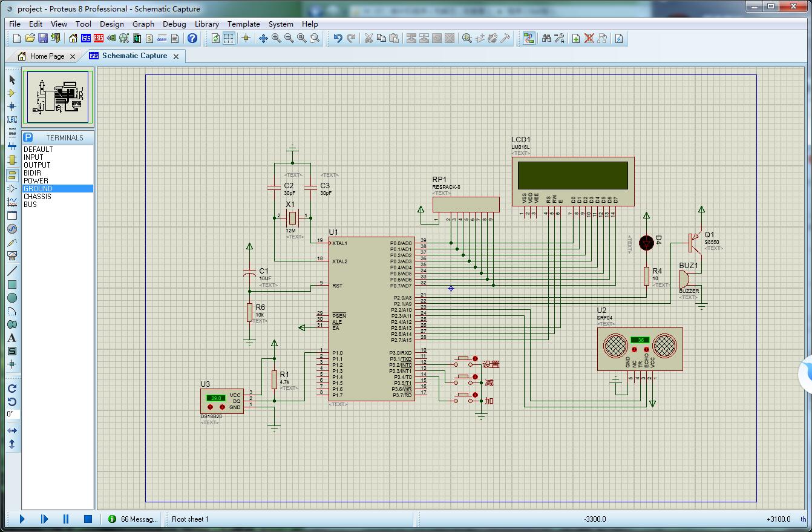812x532 pixels.
Task: Select the Wire Label (LBL) tool
Action: pyautogui.click(x=11, y=120)
